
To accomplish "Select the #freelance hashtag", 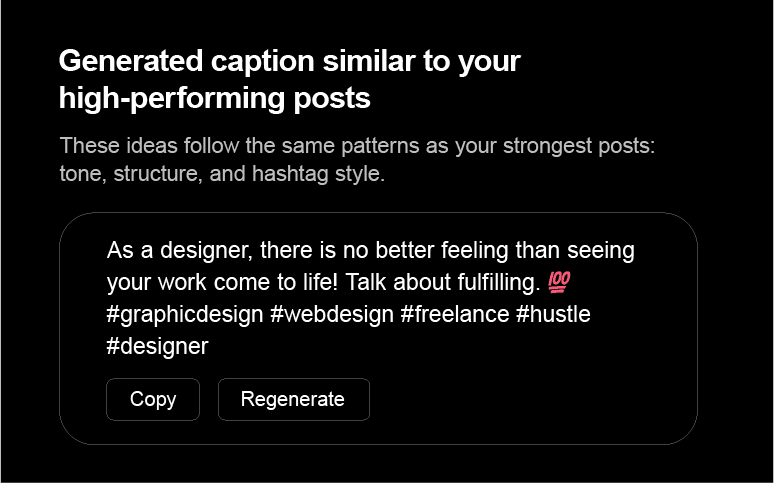I will (454, 314).
